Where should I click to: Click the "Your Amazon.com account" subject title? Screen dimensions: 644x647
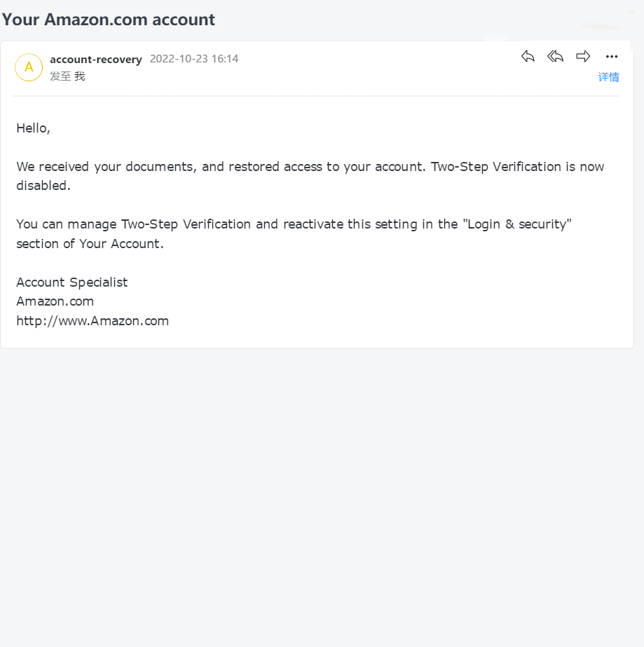click(x=108, y=20)
